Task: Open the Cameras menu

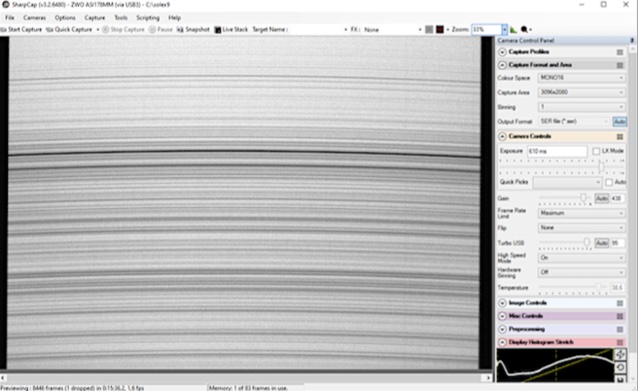Action: 35,17
